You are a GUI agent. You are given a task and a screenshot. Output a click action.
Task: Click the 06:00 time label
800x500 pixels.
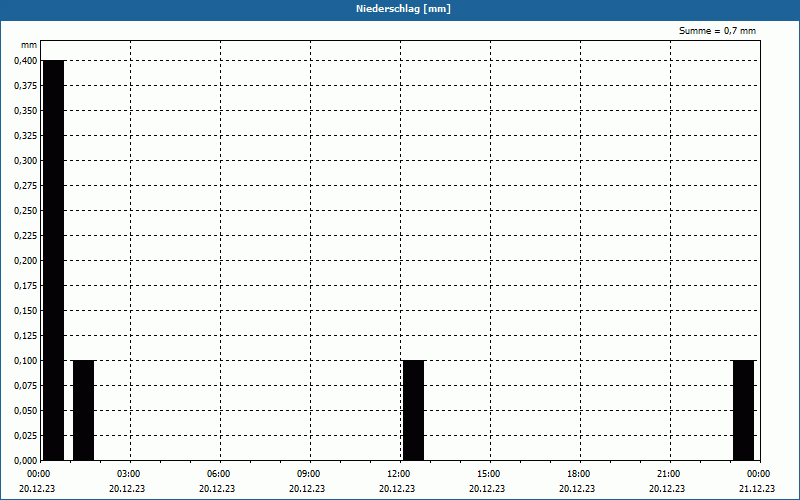[220, 474]
